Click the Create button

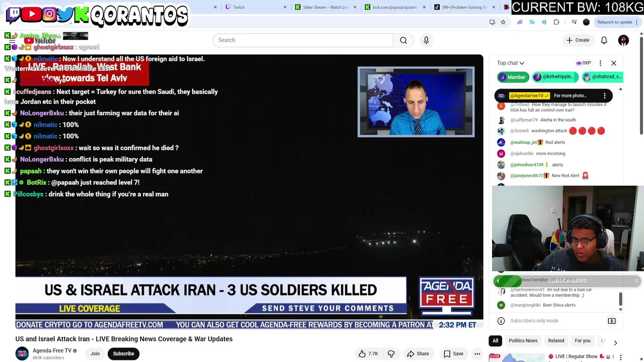click(x=577, y=40)
